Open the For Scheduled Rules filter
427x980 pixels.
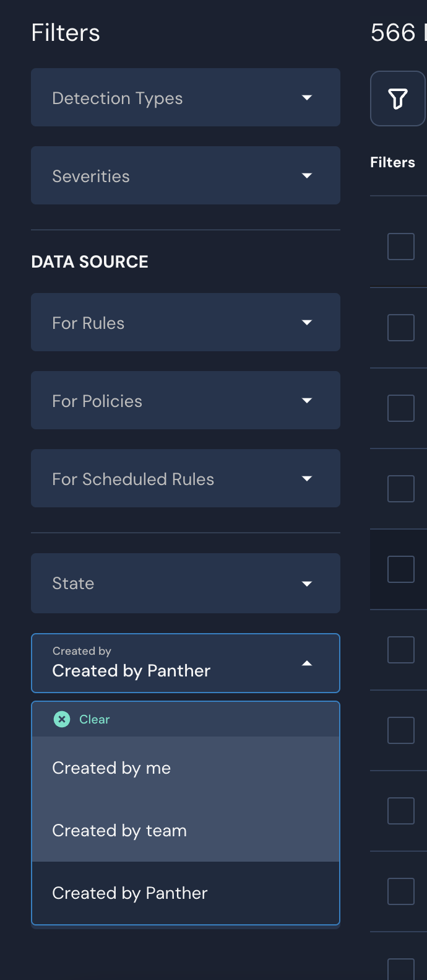pos(186,478)
